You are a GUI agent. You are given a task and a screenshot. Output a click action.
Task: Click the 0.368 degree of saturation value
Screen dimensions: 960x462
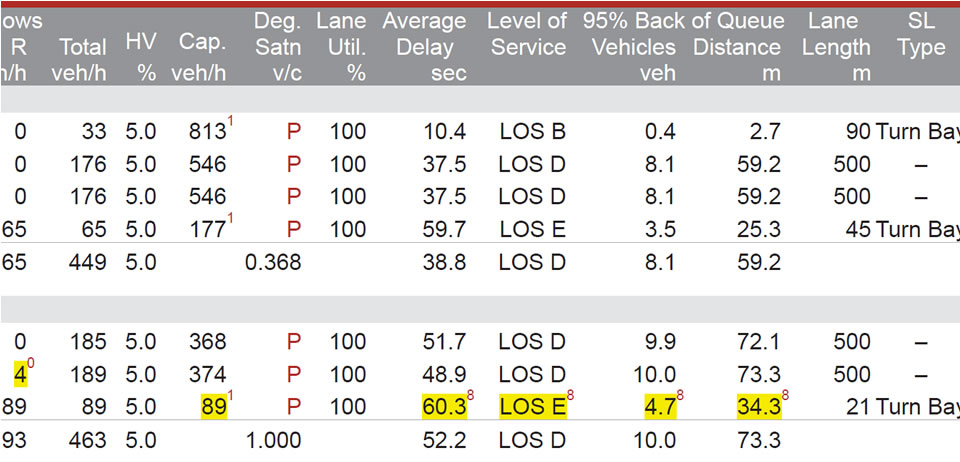pos(272,263)
